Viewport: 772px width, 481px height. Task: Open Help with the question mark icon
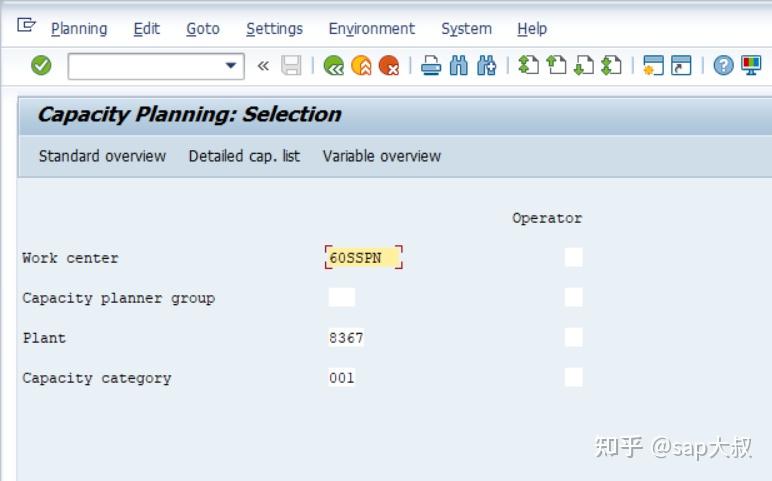click(x=723, y=67)
